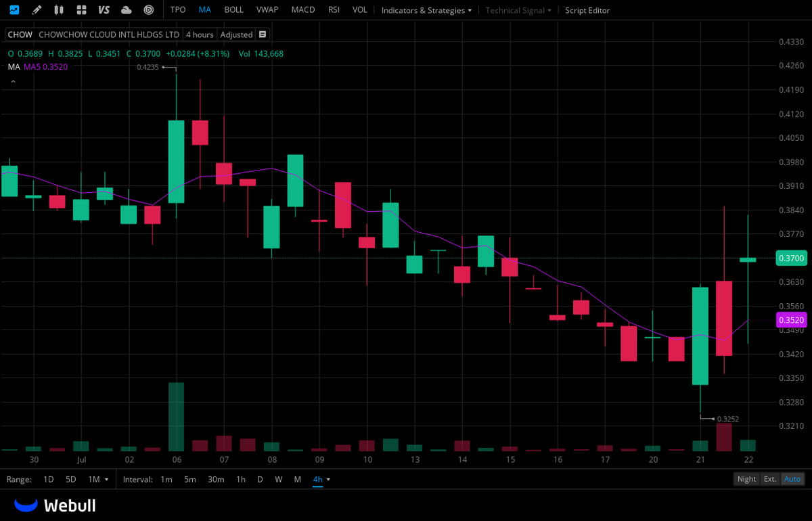Image resolution: width=812 pixels, height=521 pixels.
Task: Toggle the BOLL indicator
Action: click(233, 10)
